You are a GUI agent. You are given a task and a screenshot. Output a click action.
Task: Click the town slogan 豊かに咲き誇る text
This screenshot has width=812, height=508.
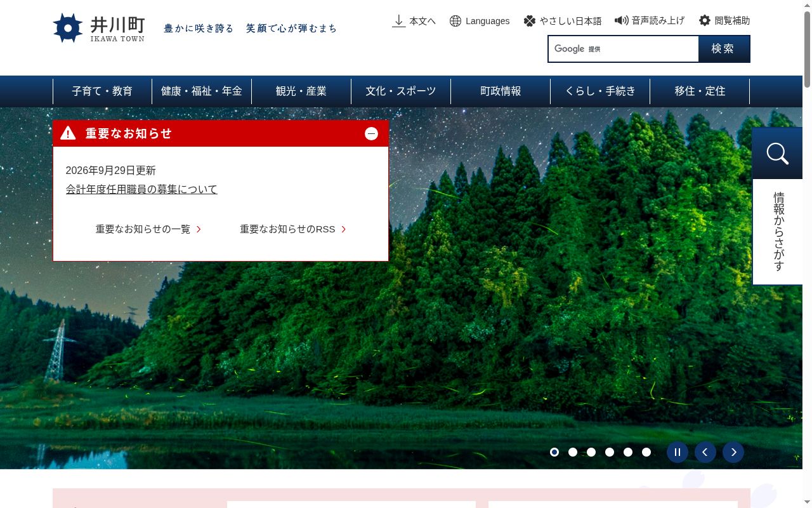click(199, 29)
